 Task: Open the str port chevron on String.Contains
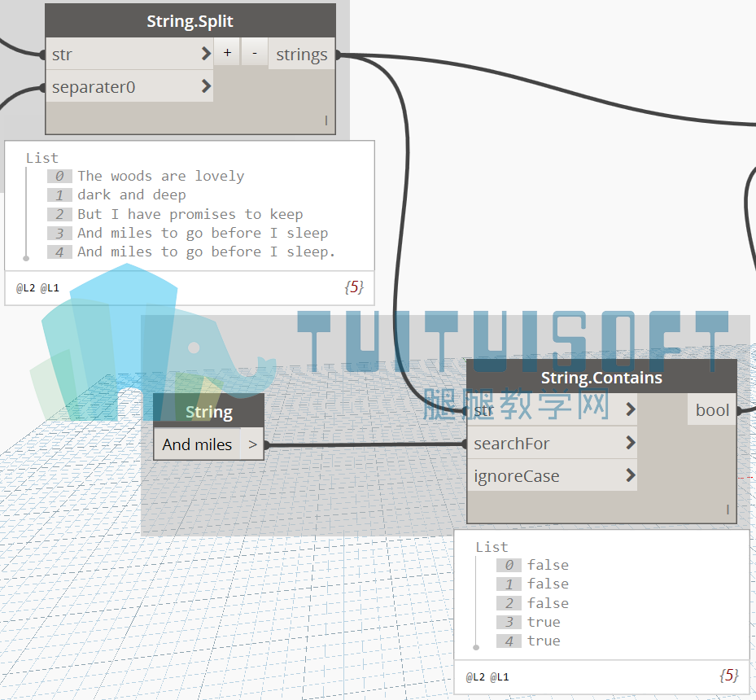(x=630, y=409)
